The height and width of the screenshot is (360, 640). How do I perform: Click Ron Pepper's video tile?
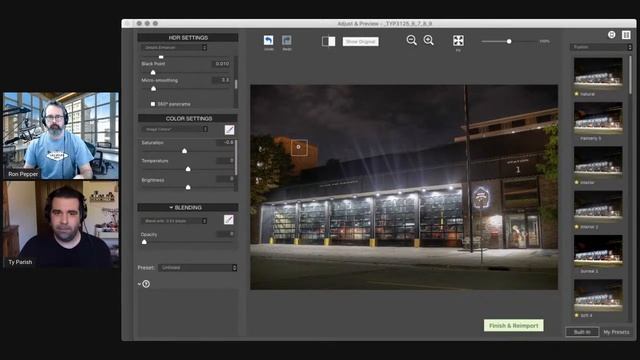pos(61,136)
